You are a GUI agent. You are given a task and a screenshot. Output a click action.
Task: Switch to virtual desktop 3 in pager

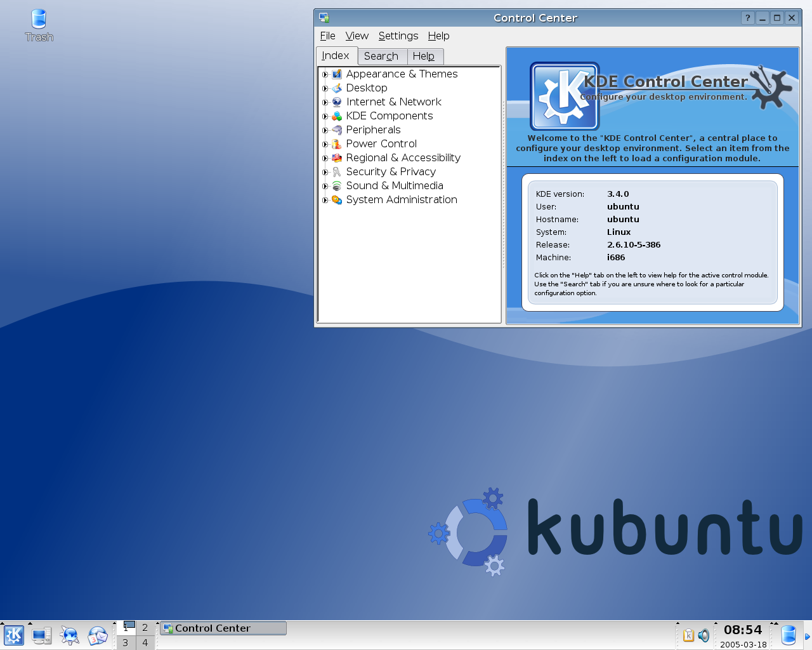[126, 642]
